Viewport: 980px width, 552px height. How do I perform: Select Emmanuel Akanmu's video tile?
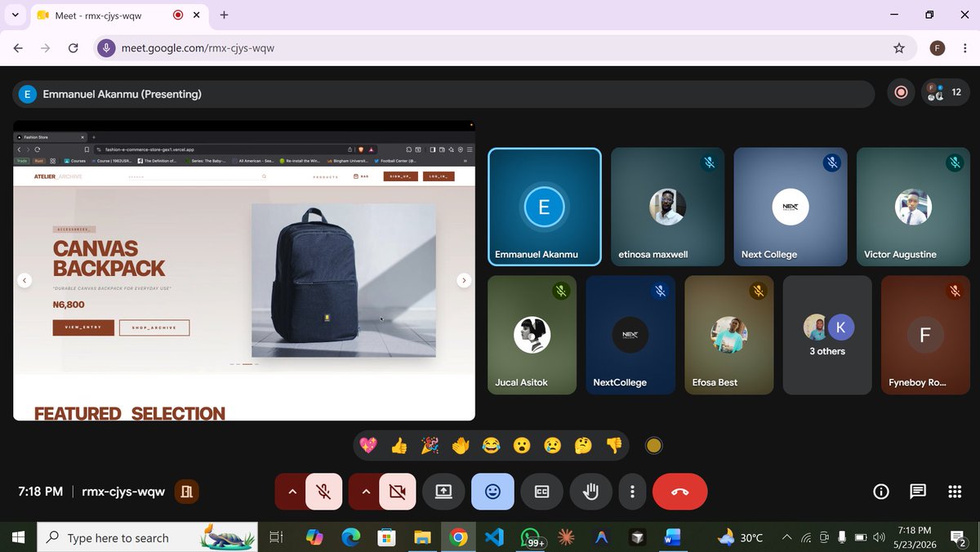[x=545, y=207]
